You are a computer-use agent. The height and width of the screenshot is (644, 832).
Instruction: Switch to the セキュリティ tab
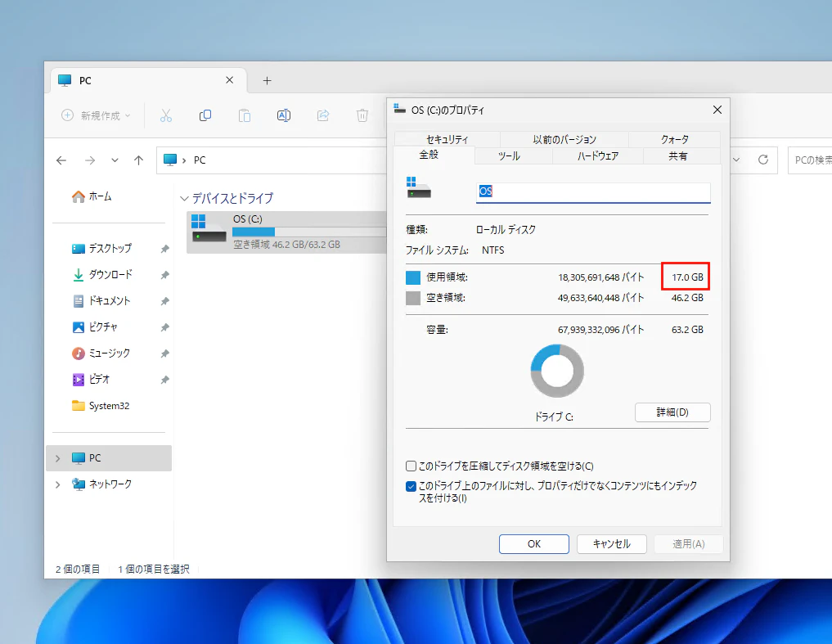pyautogui.click(x=447, y=139)
